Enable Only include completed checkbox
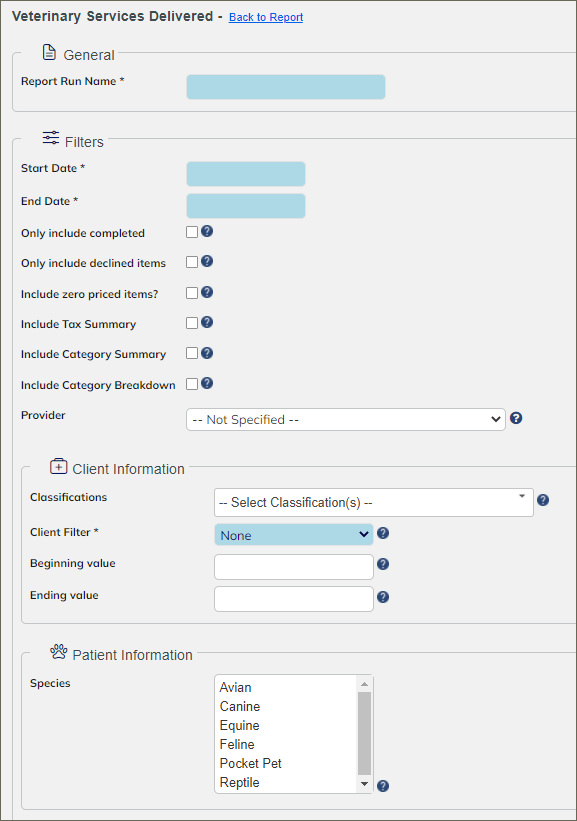The image size is (577, 821). pos(192,232)
